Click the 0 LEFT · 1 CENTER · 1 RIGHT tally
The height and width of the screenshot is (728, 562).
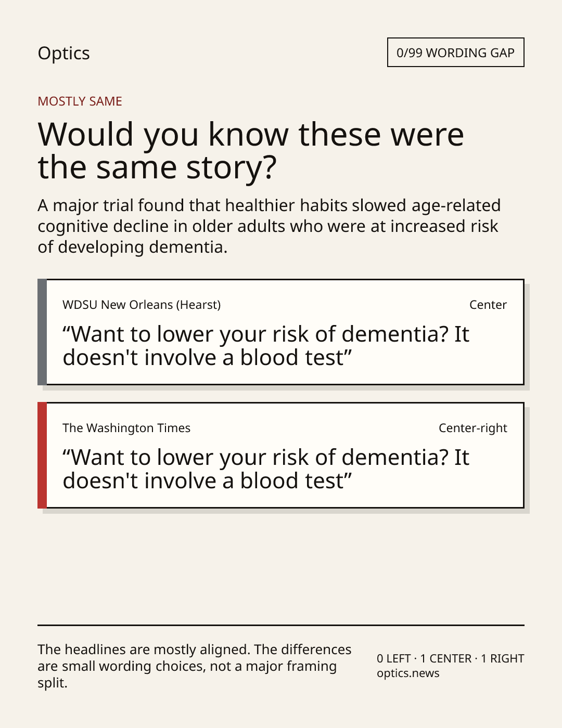(451, 658)
